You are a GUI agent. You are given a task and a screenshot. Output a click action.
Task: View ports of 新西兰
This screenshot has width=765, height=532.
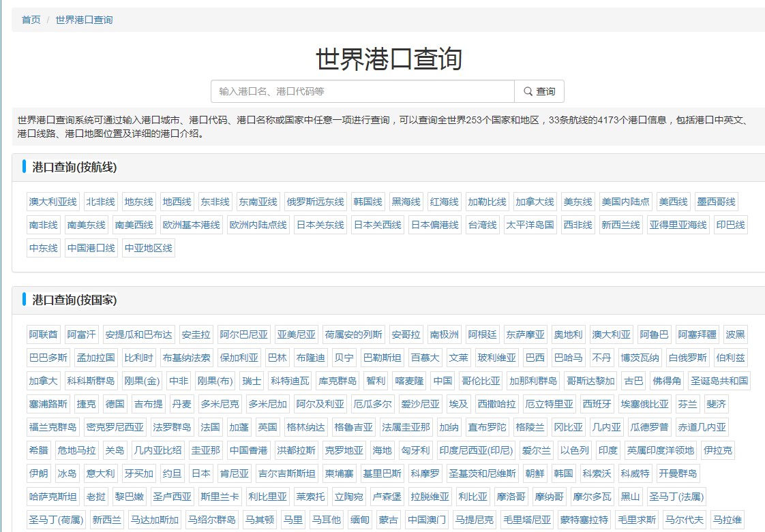[x=108, y=519]
